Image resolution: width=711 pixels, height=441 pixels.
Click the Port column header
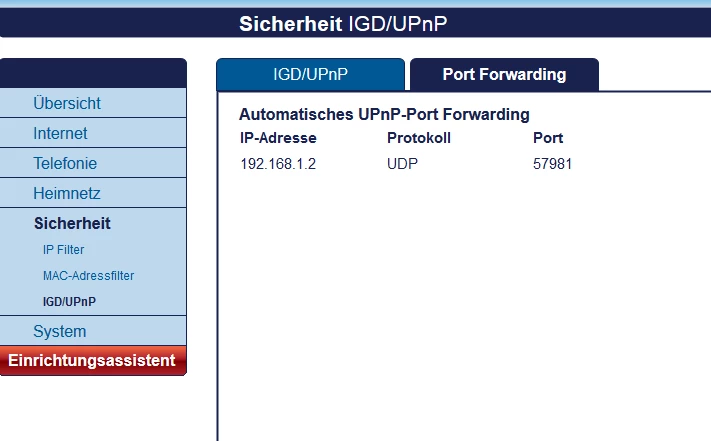(548, 138)
